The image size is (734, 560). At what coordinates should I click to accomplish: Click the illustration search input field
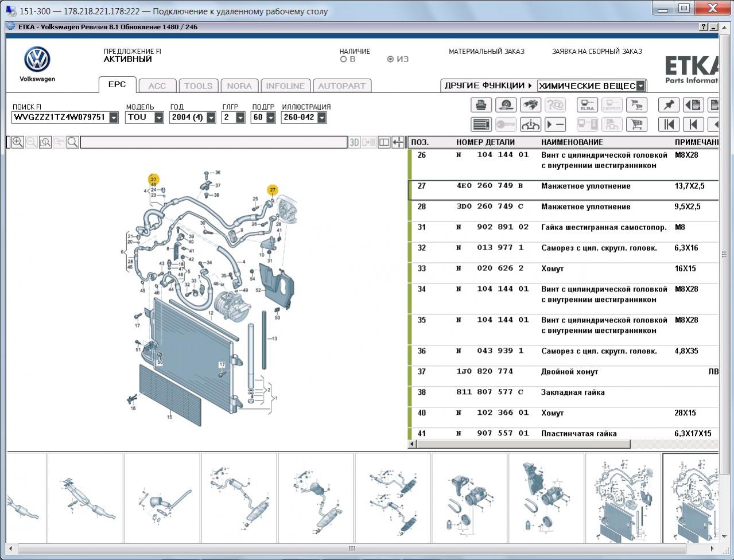tap(213, 142)
